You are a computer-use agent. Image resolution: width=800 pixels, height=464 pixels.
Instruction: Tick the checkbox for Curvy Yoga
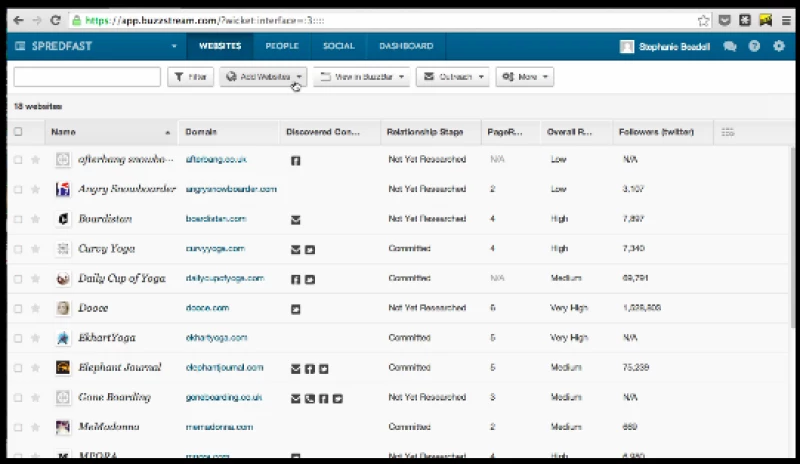click(18, 249)
